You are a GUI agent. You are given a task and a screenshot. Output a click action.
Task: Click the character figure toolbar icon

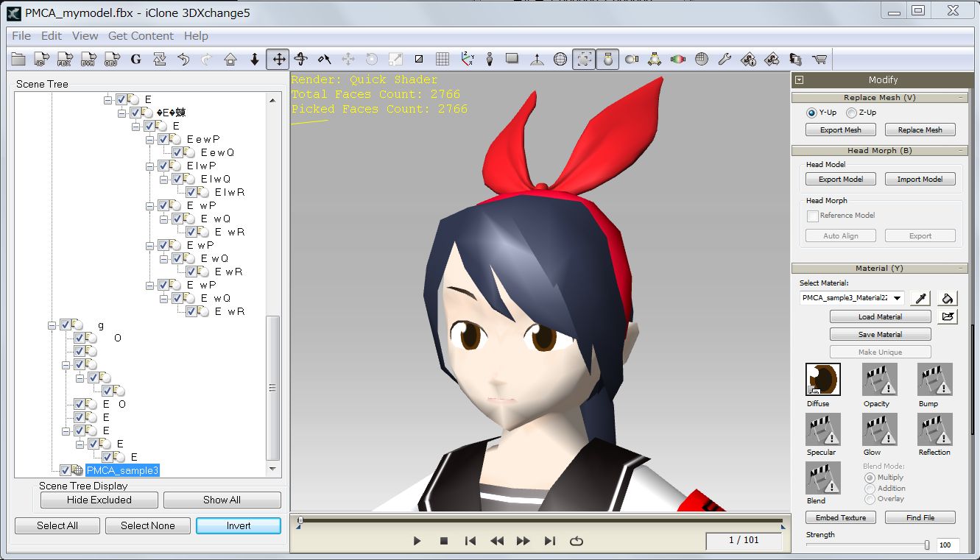[490, 59]
